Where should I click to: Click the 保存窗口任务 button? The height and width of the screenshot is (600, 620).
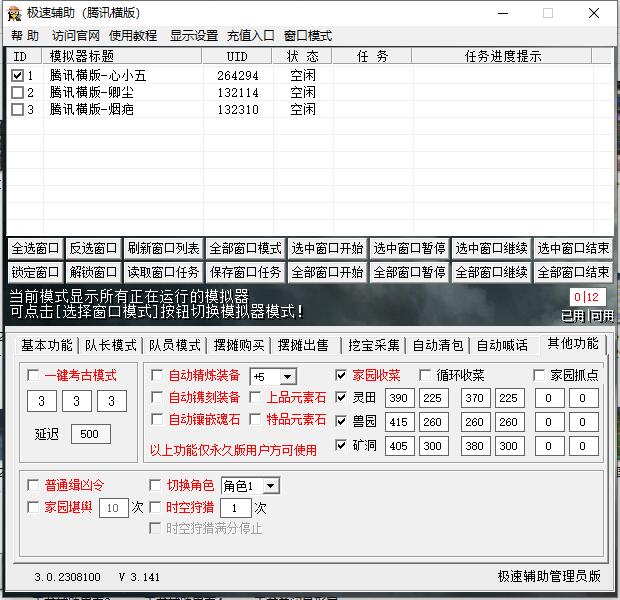click(246, 272)
